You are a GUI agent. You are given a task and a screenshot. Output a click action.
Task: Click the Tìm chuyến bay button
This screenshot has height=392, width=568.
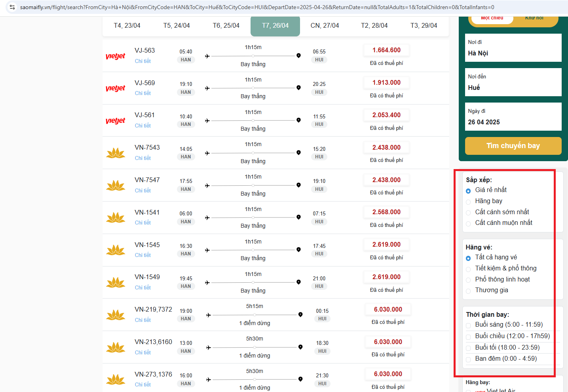(513, 146)
